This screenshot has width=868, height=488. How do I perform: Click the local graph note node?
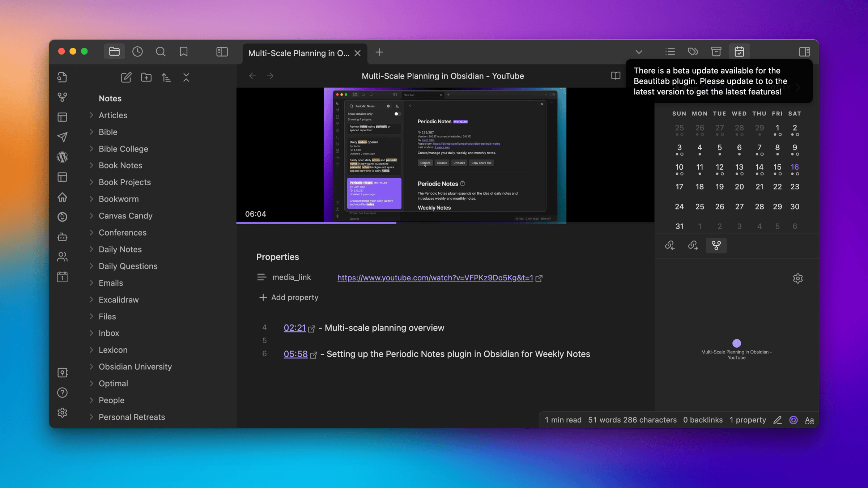point(736,343)
